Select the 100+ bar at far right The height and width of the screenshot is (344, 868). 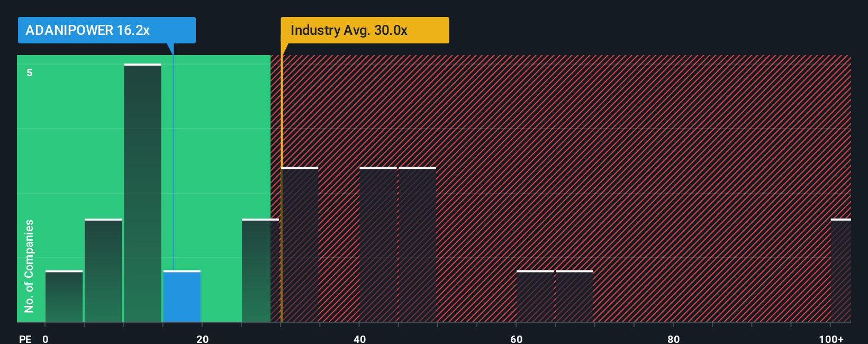(x=841, y=270)
